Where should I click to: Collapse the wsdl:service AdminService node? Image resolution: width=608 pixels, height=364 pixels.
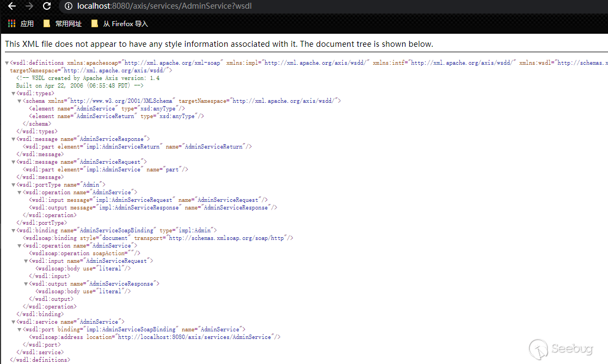point(13,322)
